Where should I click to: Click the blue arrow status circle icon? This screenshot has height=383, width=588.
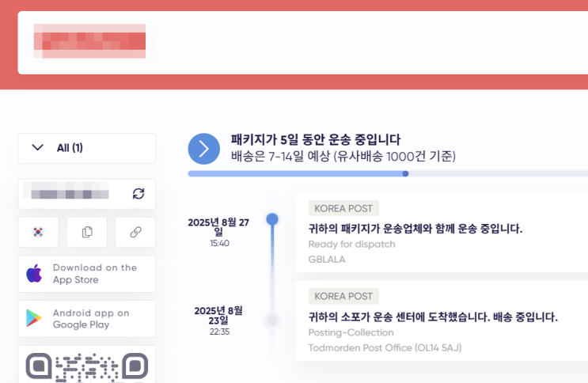coord(204,149)
